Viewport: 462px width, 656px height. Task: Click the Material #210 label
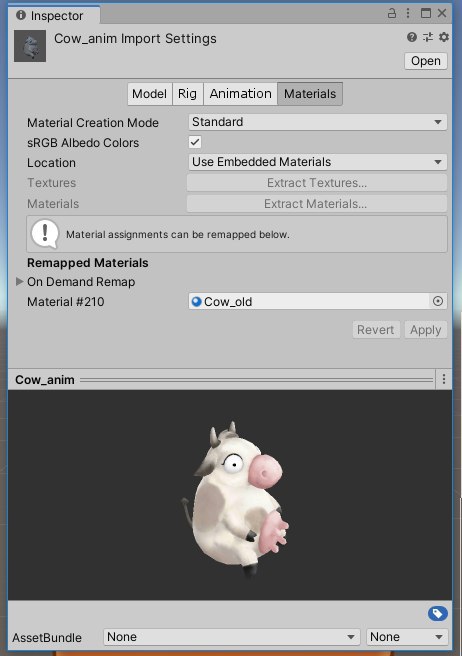click(x=66, y=302)
